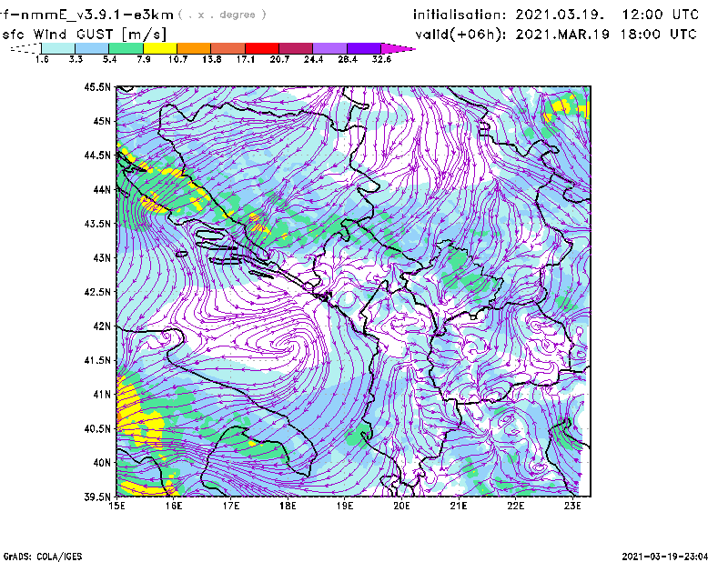The image size is (728, 562).
Task: Click the legend value 20.7
Action: click(279, 59)
